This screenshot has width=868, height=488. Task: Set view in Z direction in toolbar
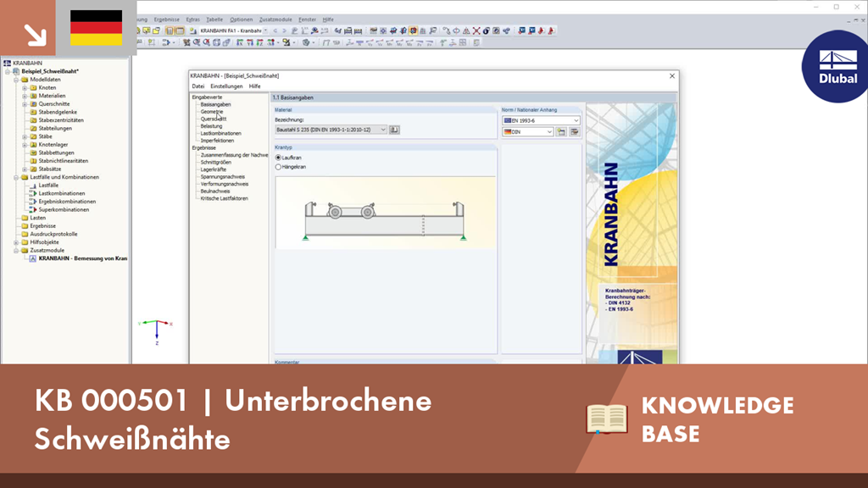[259, 42]
